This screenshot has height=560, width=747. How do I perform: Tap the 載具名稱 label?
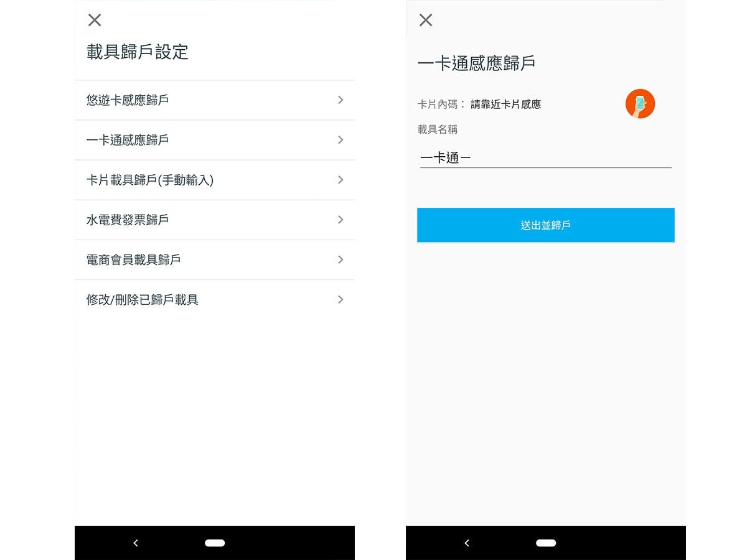tap(438, 129)
